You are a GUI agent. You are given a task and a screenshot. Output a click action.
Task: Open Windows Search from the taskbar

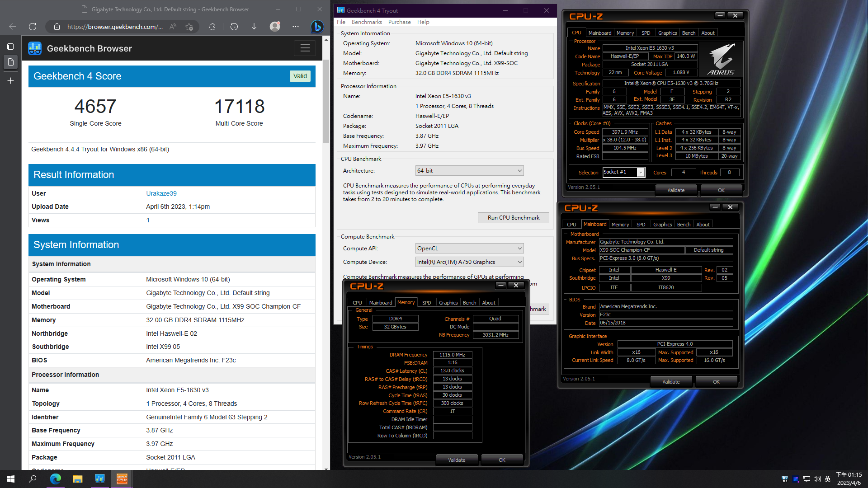[33, 479]
